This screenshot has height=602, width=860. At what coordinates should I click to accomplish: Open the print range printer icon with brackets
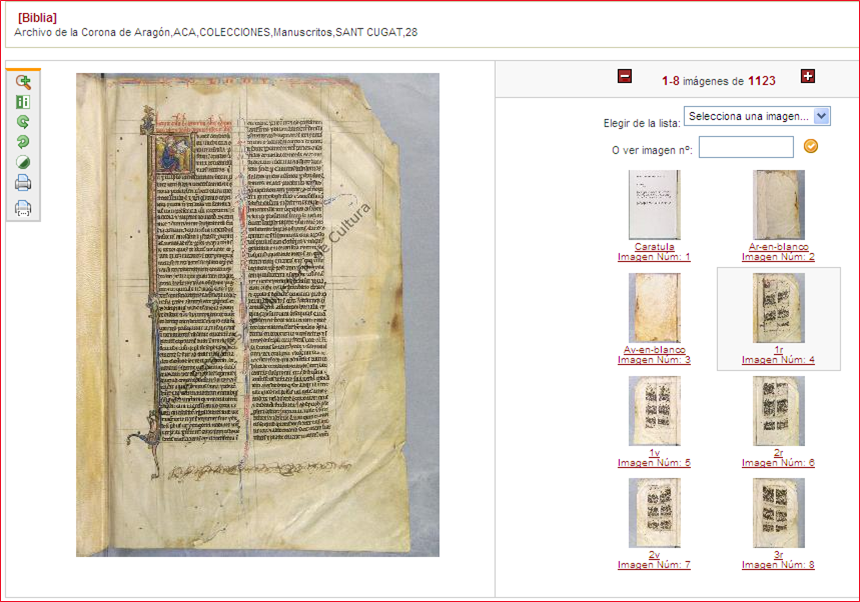tap(23, 208)
